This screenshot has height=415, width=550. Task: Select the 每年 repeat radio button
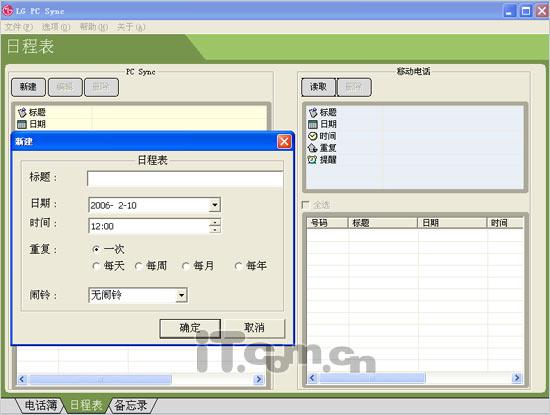coord(238,266)
